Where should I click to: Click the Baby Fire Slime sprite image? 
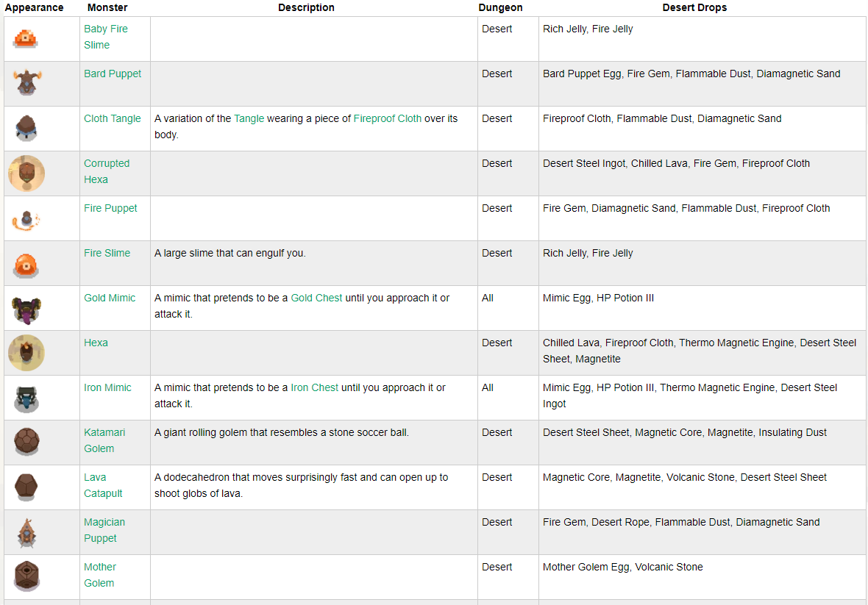point(26,38)
